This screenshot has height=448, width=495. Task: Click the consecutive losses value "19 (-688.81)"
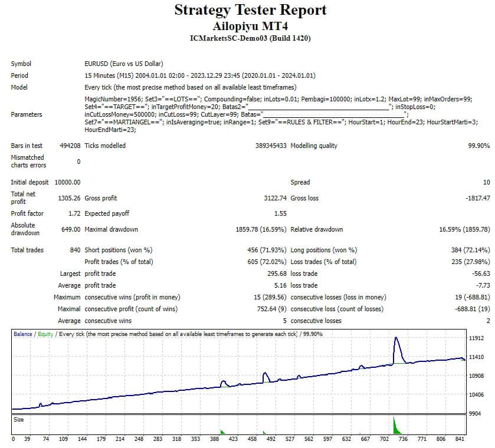pyautogui.click(x=473, y=297)
